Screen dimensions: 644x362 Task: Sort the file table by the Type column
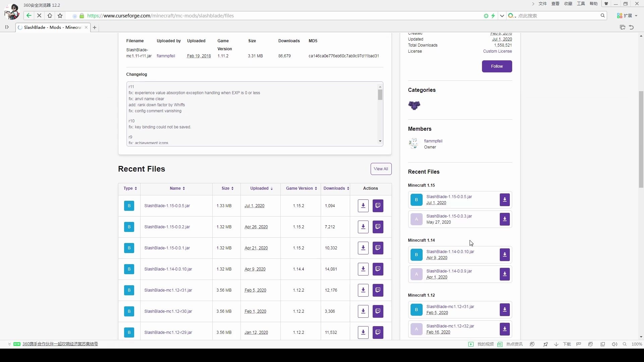point(130,188)
